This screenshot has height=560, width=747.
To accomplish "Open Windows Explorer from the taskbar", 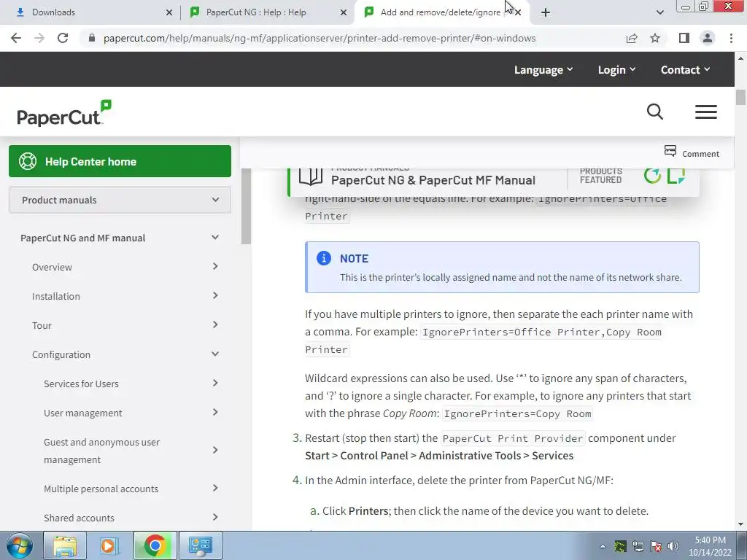I will [65, 545].
